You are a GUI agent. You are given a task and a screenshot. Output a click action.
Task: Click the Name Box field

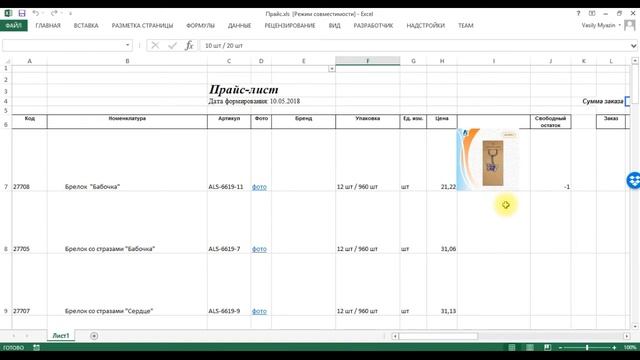click(x=63, y=45)
